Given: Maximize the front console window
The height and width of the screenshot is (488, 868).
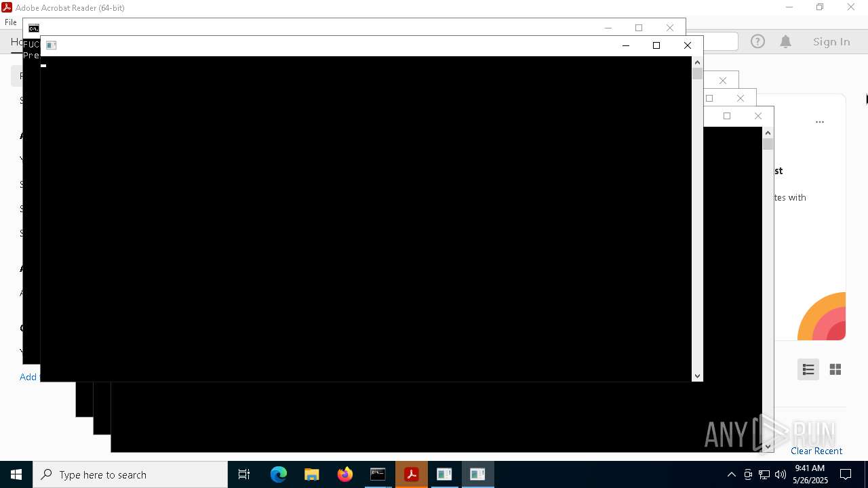Looking at the screenshot, I should pyautogui.click(x=656, y=45).
